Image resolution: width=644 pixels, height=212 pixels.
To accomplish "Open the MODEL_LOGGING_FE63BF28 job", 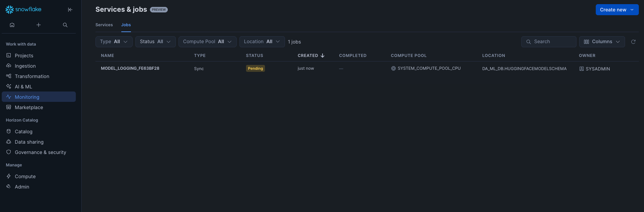I will pyautogui.click(x=130, y=68).
